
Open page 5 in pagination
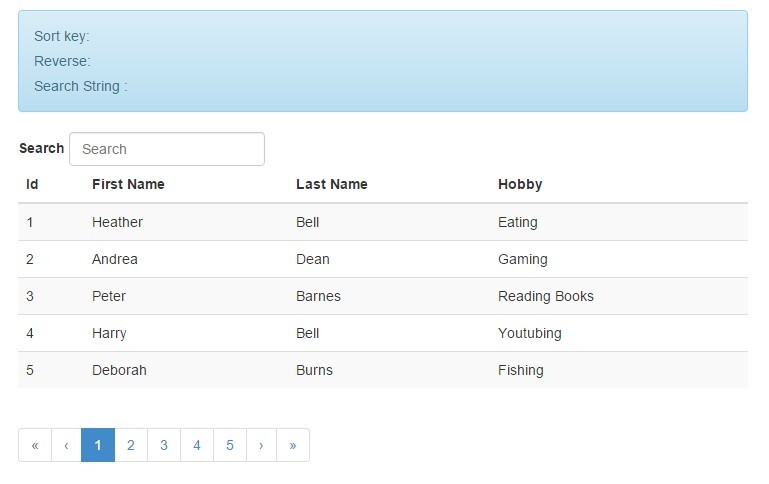(x=230, y=445)
